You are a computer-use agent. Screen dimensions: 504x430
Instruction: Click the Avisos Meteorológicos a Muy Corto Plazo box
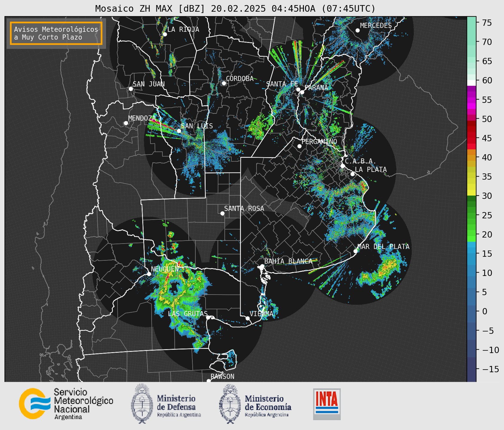pyautogui.click(x=56, y=33)
